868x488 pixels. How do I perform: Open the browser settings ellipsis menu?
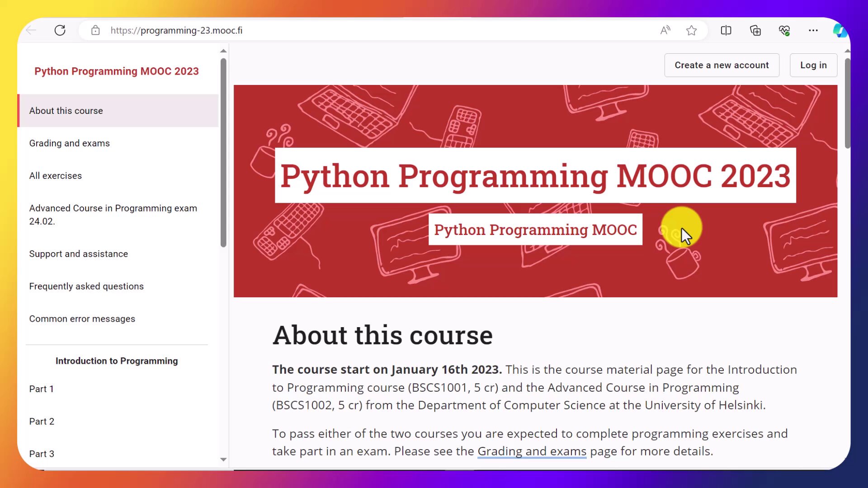click(x=813, y=30)
